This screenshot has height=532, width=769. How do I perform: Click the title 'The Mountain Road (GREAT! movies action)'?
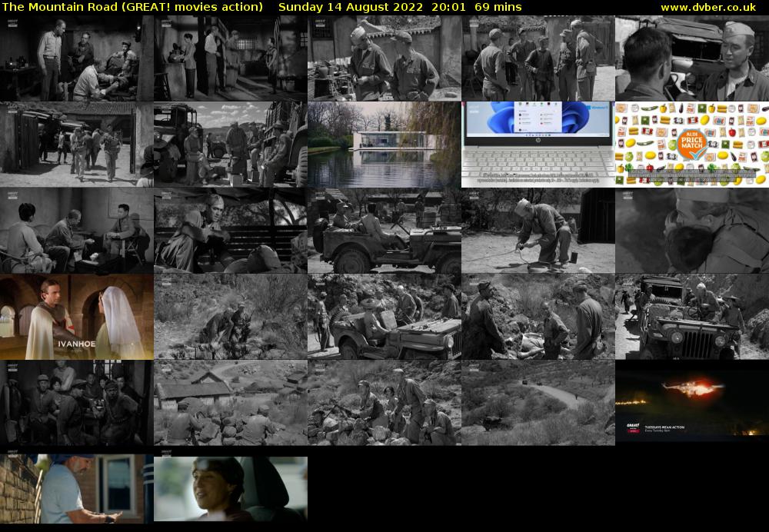pyautogui.click(x=132, y=7)
